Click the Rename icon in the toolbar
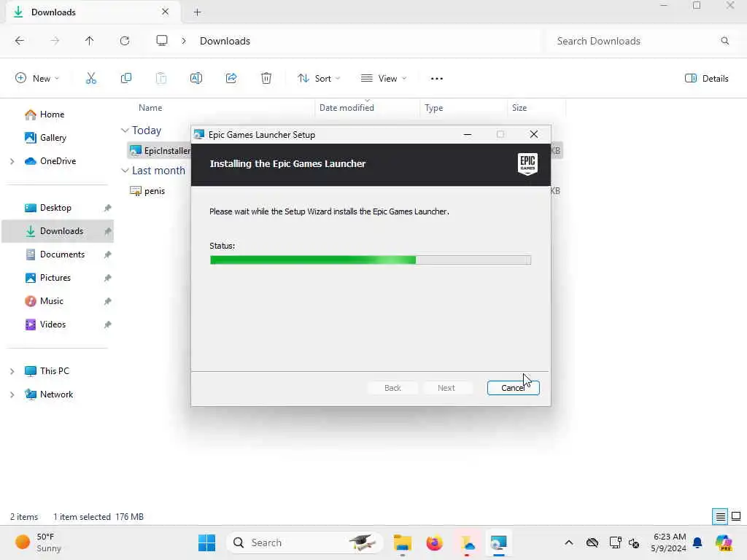 click(x=196, y=79)
